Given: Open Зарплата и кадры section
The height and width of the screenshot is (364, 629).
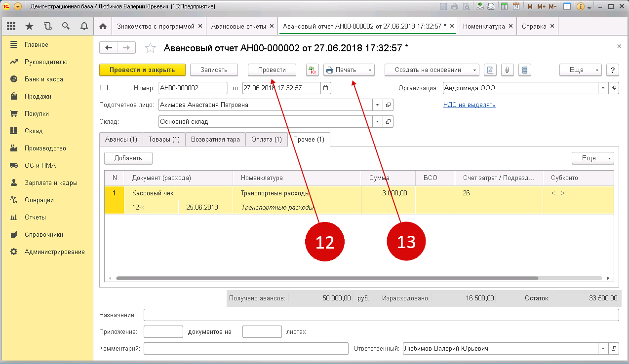Looking at the screenshot, I should point(51,182).
